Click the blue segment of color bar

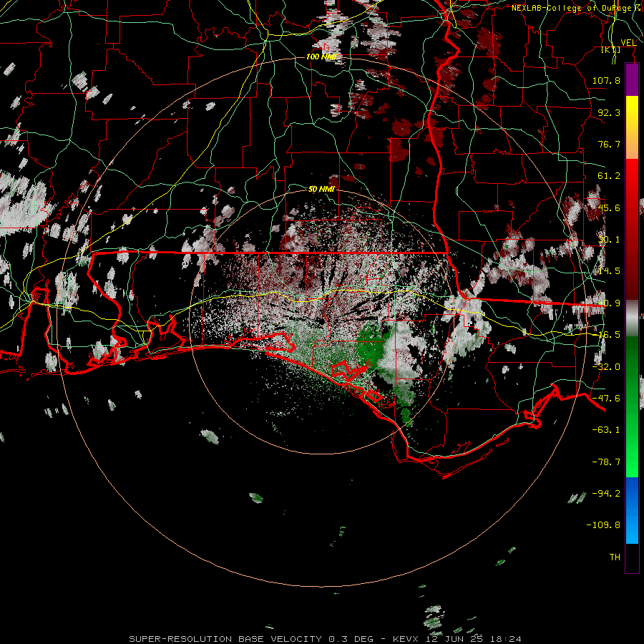pos(632,510)
